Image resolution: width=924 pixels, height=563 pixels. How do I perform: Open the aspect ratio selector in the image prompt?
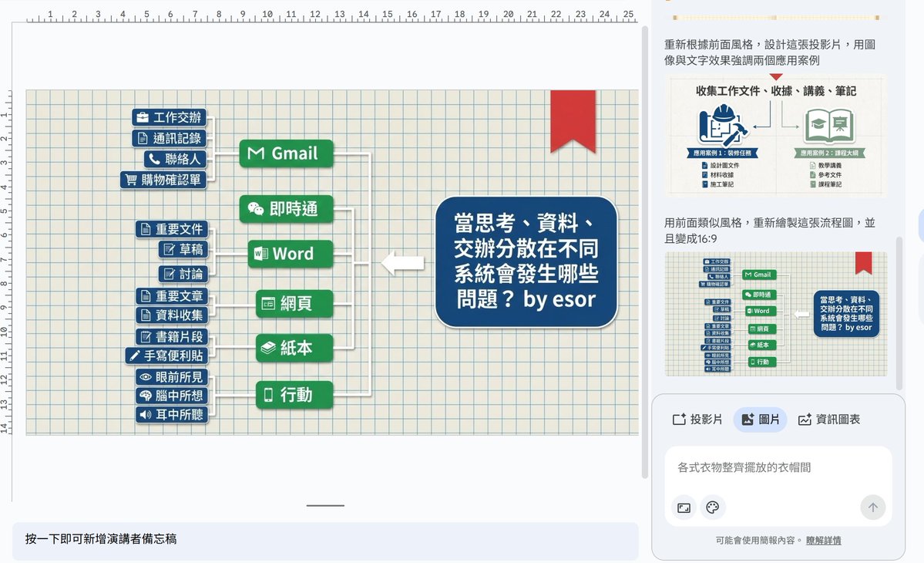684,507
